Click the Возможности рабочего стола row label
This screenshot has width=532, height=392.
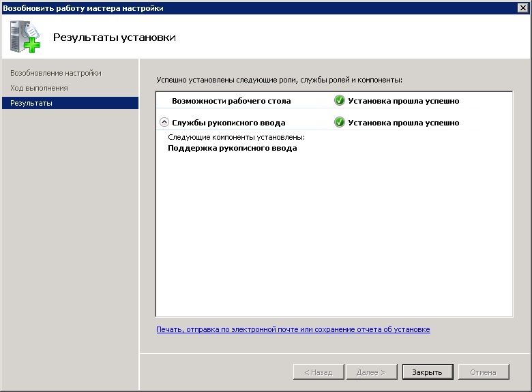click(231, 101)
